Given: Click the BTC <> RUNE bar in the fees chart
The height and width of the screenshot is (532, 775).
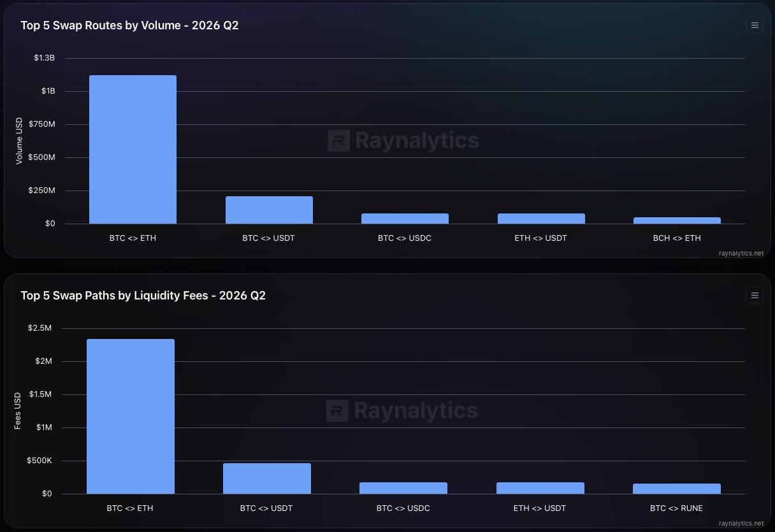Looking at the screenshot, I should click(x=677, y=489).
